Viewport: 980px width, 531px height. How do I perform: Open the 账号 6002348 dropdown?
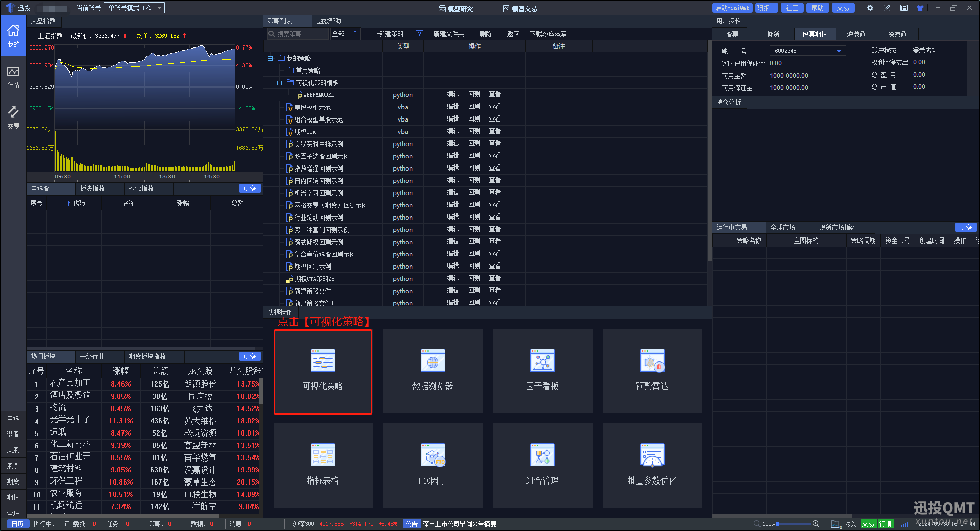click(807, 51)
